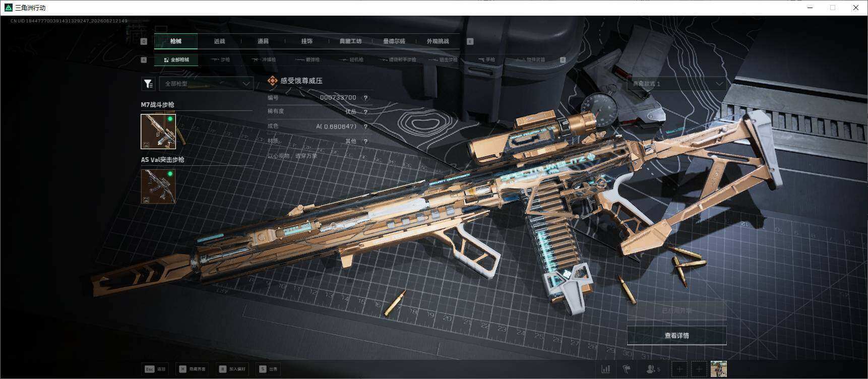This screenshot has width=868, height=379.
Task: Open the friends icon showing 5
Action: click(653, 369)
